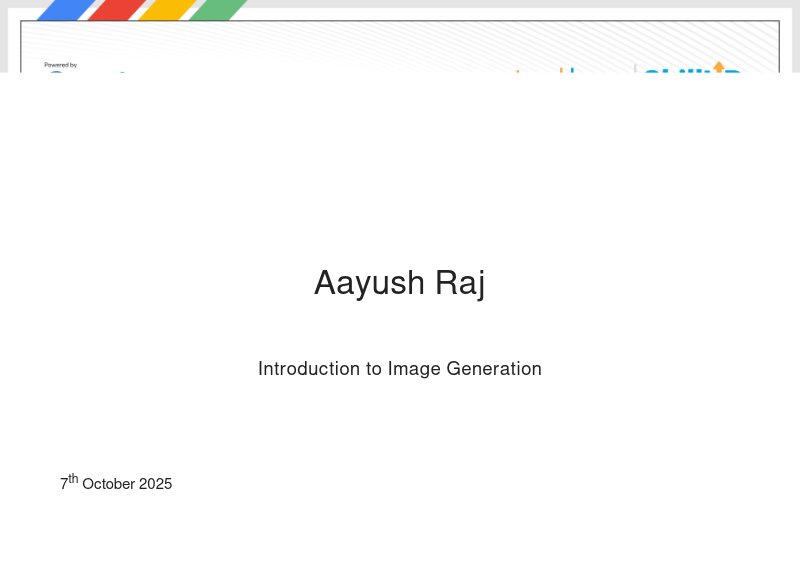Image resolution: width=800 pixels, height=570 pixels.
Task: Click the vertical divider between the logos
Action: pyautogui.click(x=635, y=68)
